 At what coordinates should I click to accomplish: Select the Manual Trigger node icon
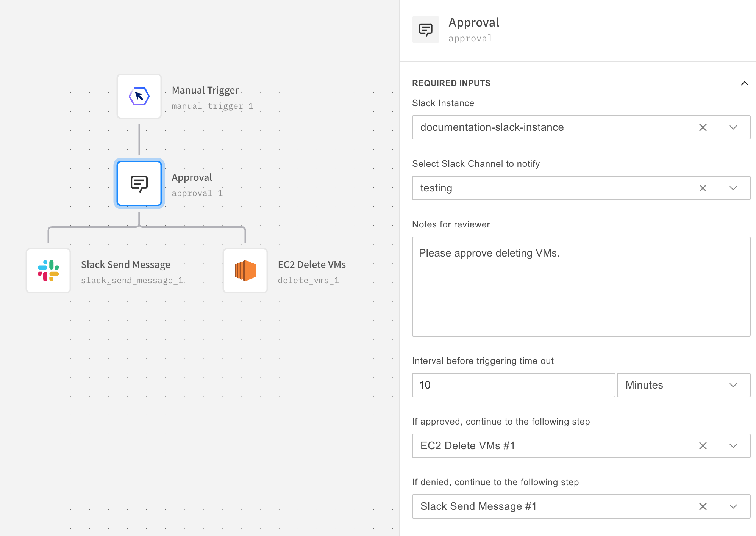(139, 96)
